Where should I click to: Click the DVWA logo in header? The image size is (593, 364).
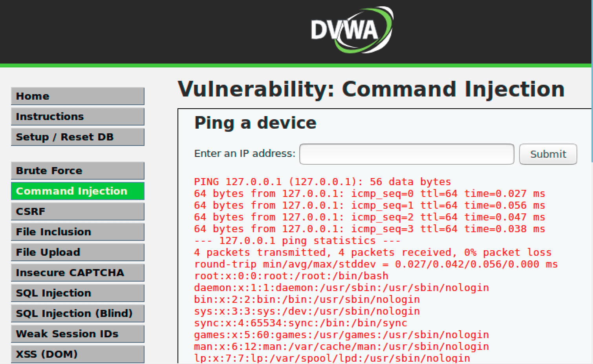point(352,30)
